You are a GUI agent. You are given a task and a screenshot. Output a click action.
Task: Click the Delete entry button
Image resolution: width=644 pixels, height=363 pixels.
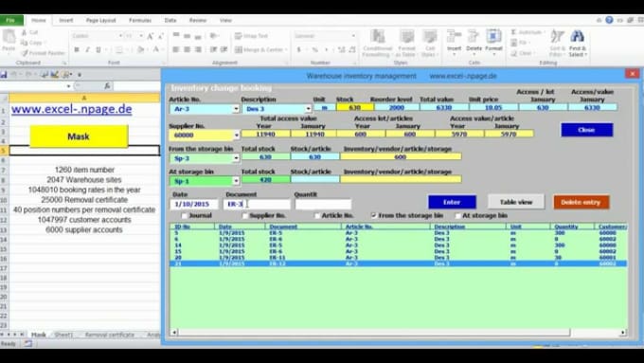pyautogui.click(x=581, y=202)
